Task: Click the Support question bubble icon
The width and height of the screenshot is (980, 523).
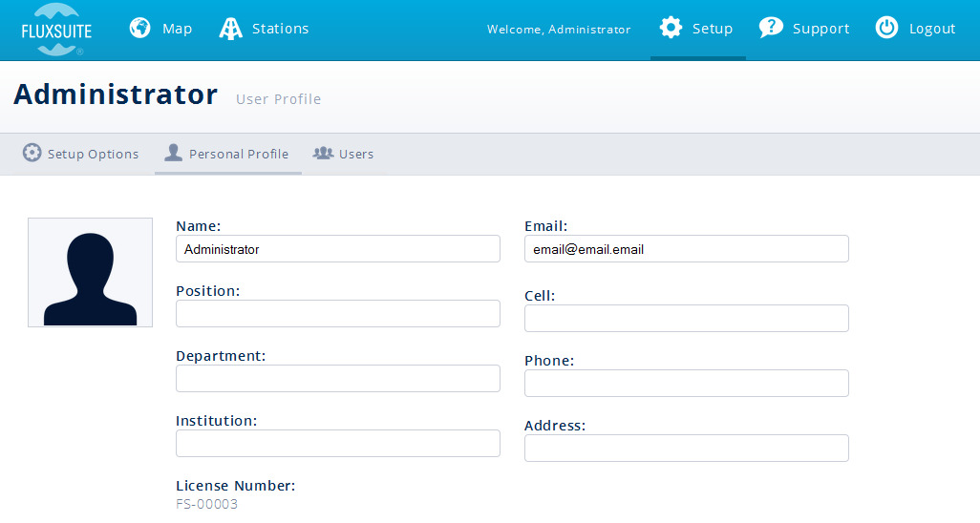Action: coord(771,28)
